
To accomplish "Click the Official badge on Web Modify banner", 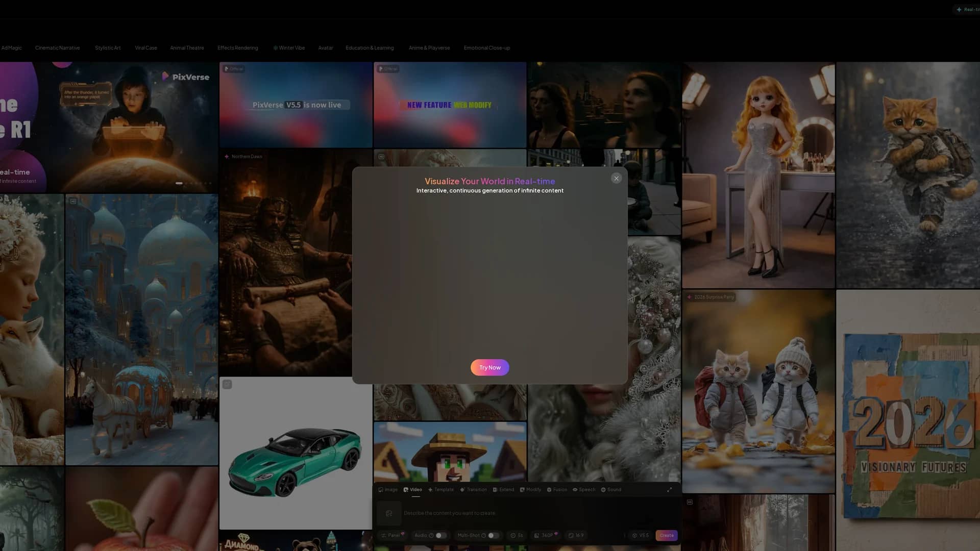I will 388,68.
